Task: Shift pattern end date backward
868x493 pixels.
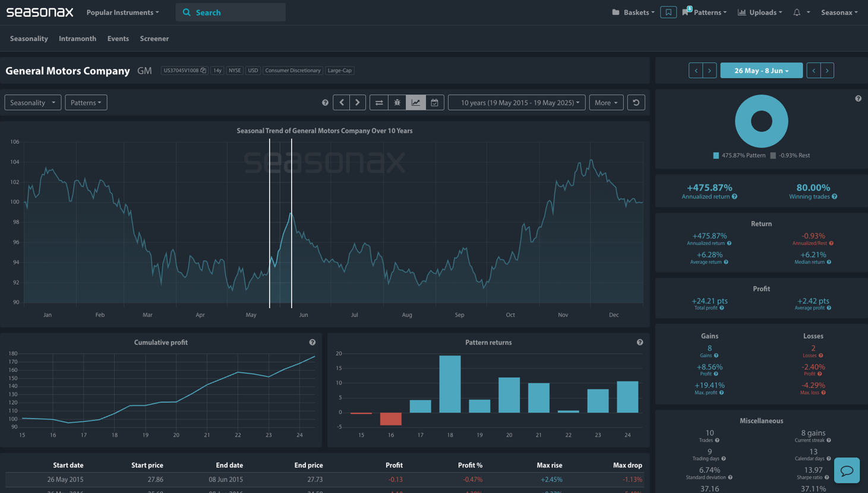Action: click(814, 71)
